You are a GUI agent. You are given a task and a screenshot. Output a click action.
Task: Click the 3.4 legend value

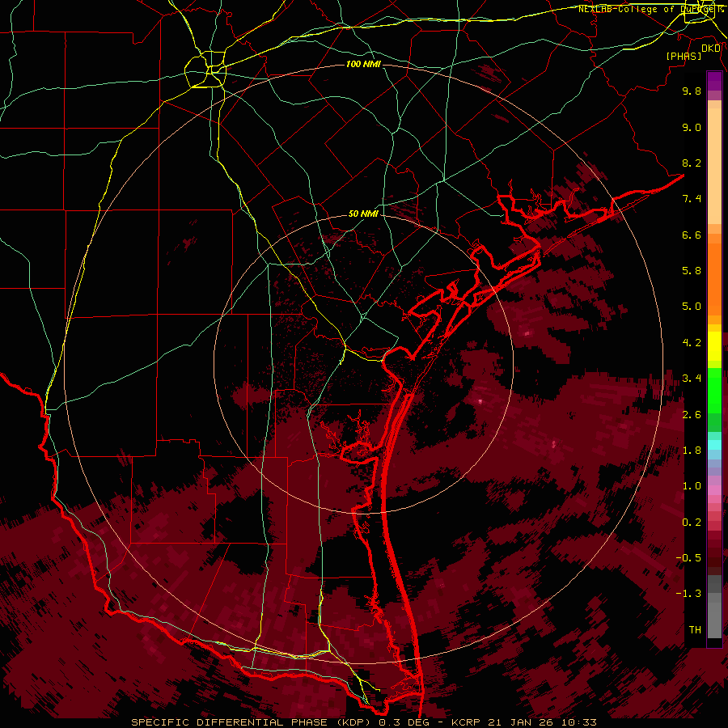coord(692,379)
